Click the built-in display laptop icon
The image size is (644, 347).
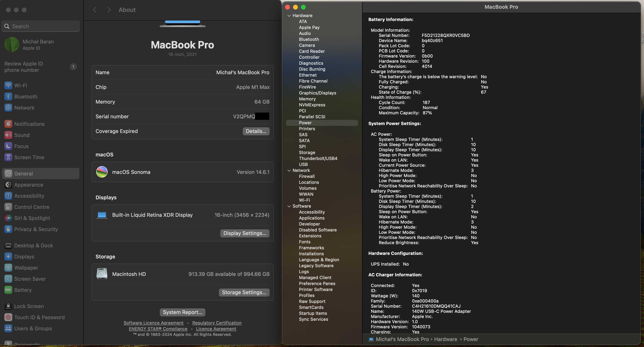[x=102, y=215]
